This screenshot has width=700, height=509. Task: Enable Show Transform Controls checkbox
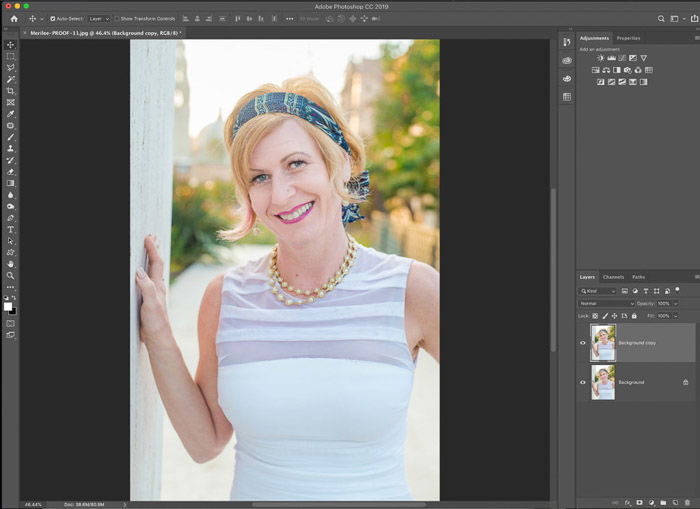(117, 19)
